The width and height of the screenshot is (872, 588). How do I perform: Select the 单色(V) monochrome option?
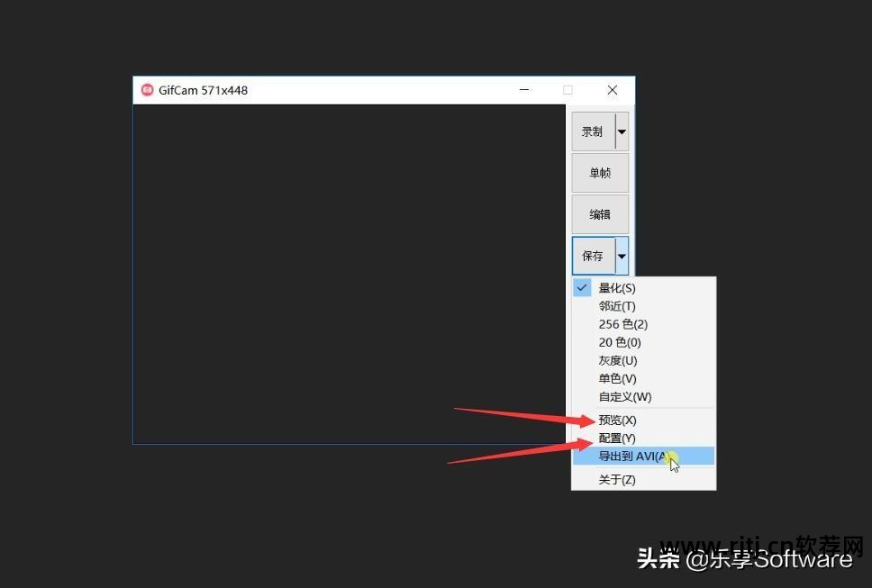(x=616, y=378)
